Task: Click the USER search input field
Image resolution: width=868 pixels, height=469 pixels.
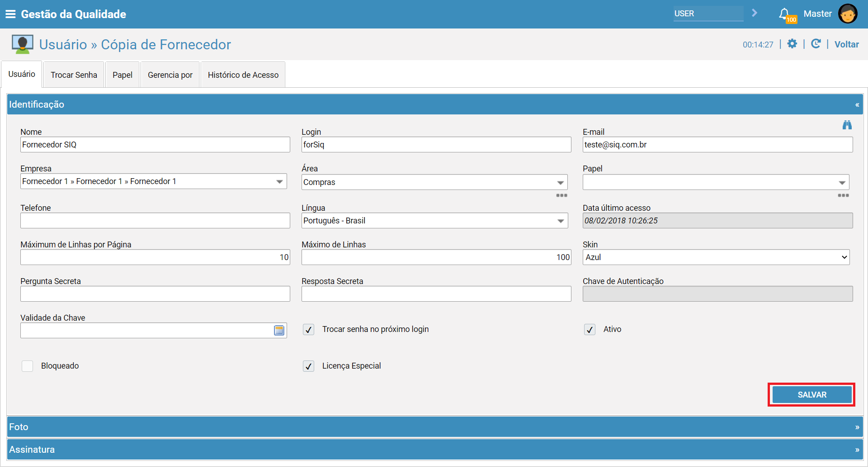Action: click(708, 14)
